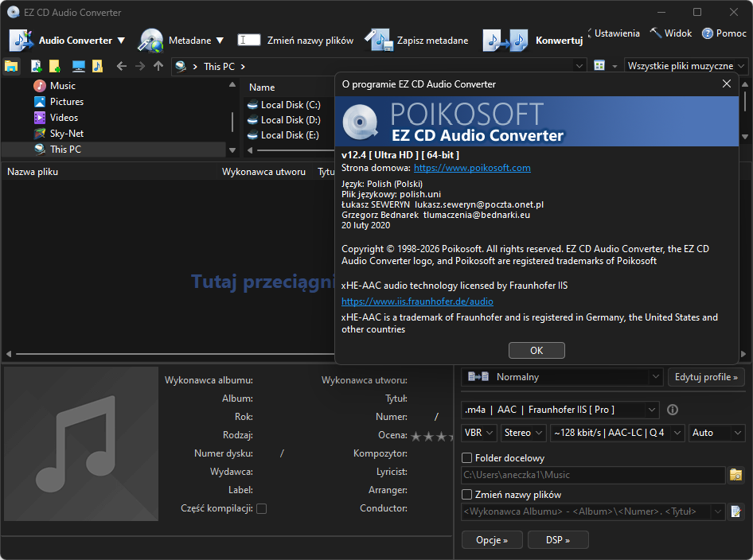Go back with the left arrow icon

(122, 66)
